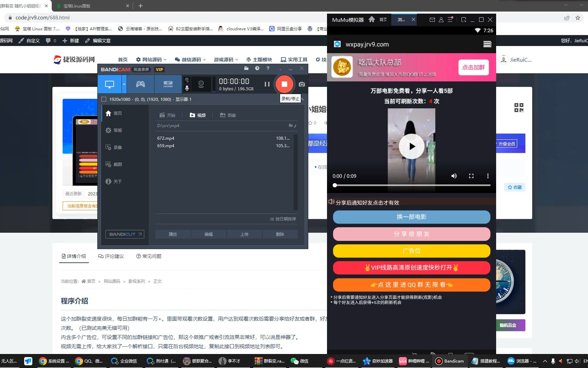
Task: Expand 微信源码 menu in site navigation
Action: (191, 60)
